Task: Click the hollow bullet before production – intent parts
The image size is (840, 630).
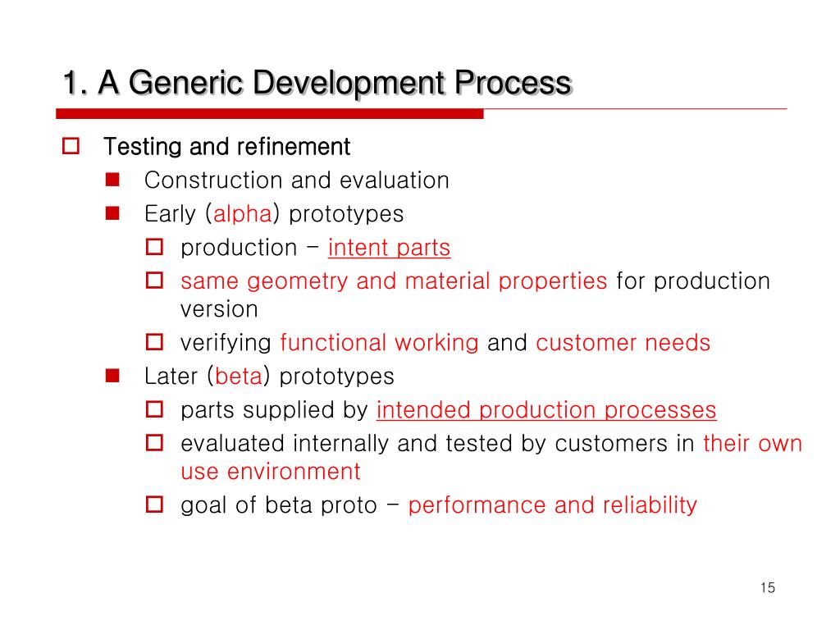Action: pyautogui.click(x=154, y=247)
